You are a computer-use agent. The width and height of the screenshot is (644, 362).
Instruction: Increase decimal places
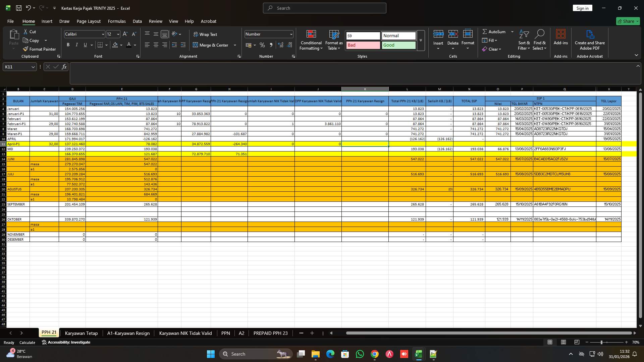(281, 45)
